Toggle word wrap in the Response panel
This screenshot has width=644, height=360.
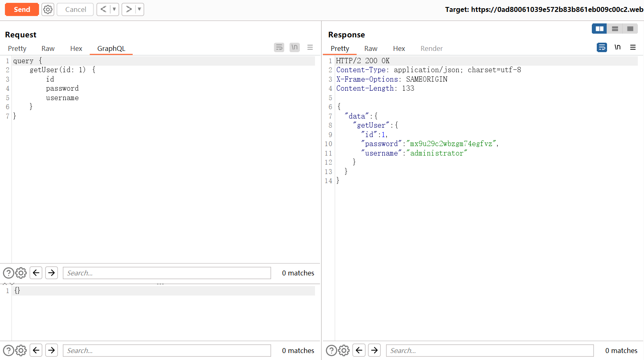[602, 48]
